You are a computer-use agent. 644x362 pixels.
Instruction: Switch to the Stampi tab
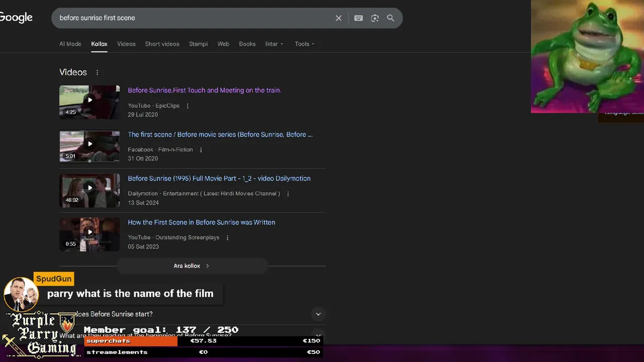pos(198,44)
